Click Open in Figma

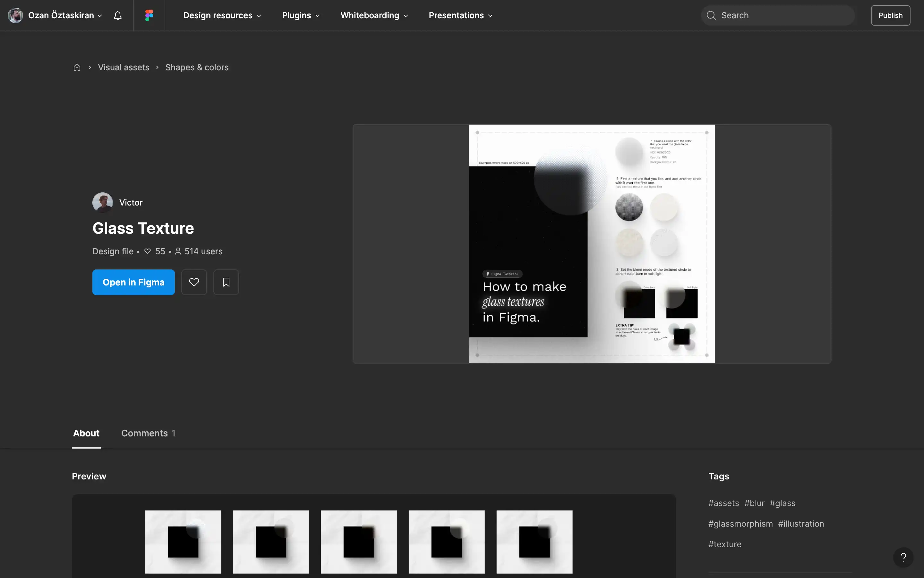point(134,282)
